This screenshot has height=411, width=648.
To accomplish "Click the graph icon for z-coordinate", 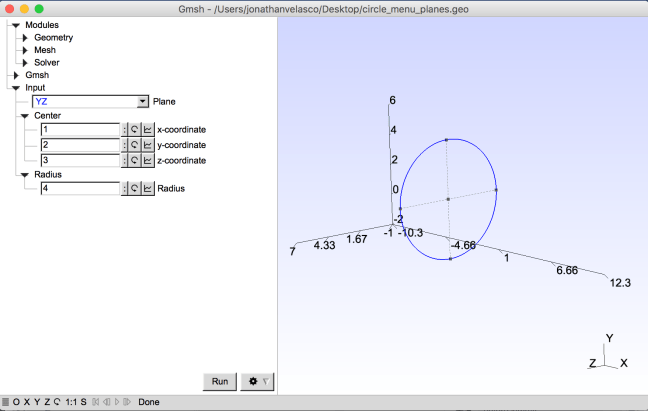I will 148,160.
